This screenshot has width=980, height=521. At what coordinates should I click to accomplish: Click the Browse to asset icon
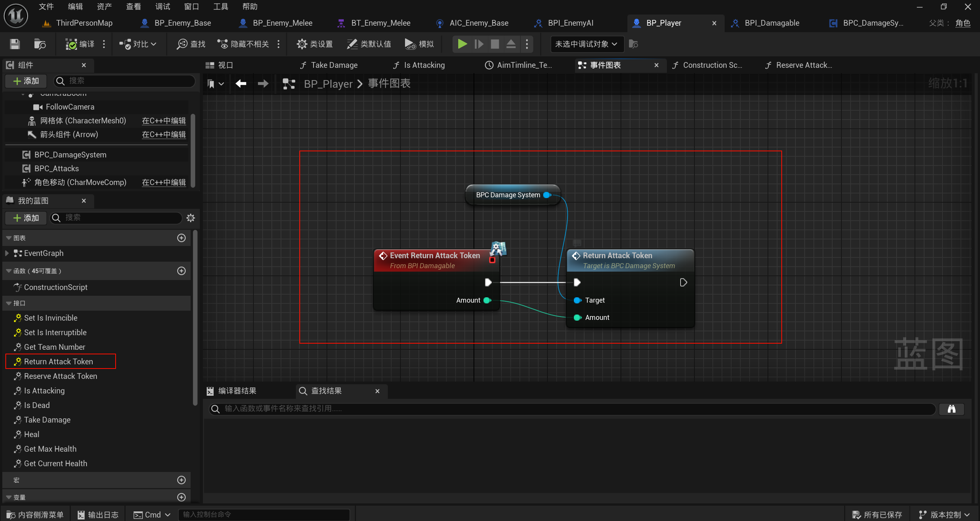click(x=40, y=44)
